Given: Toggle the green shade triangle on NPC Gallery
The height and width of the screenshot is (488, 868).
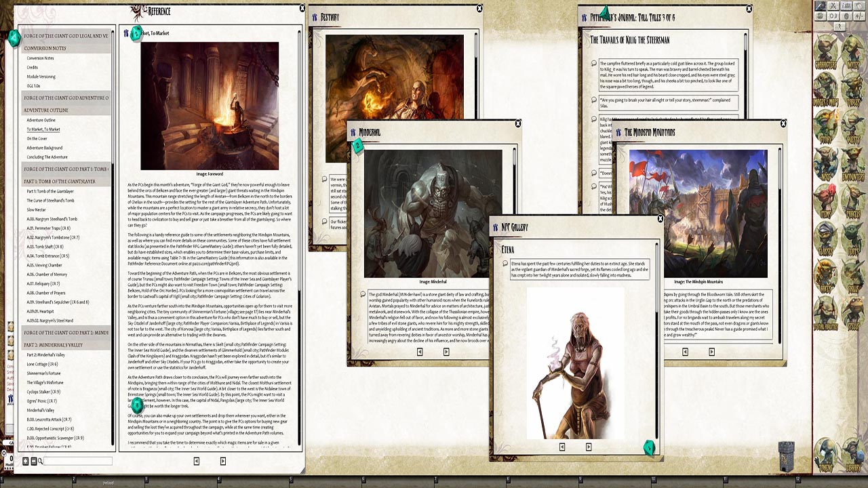Looking at the screenshot, I should (x=648, y=448).
